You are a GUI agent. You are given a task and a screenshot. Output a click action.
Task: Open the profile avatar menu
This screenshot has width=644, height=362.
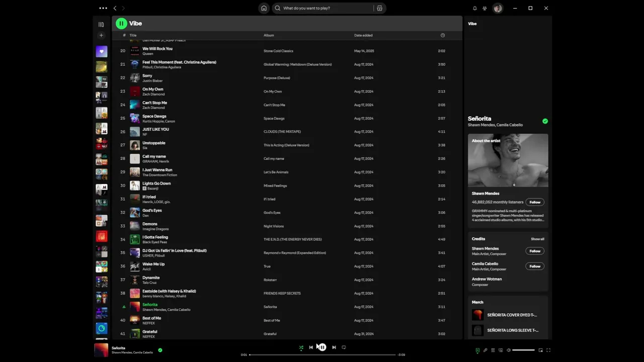pos(498,8)
